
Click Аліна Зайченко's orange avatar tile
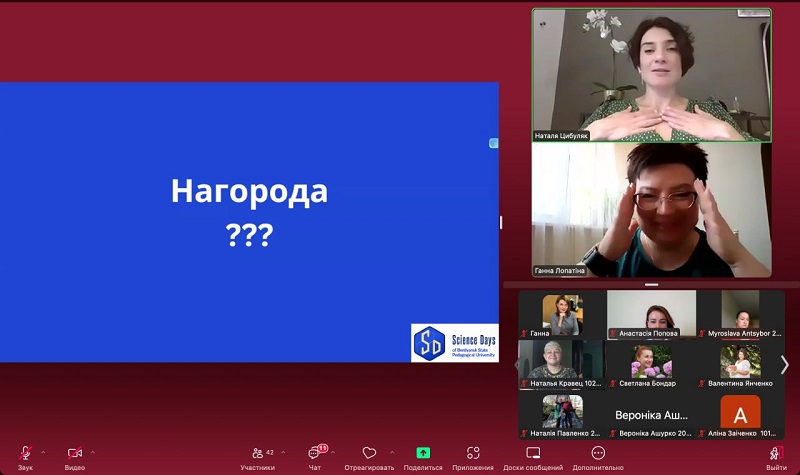click(x=740, y=414)
